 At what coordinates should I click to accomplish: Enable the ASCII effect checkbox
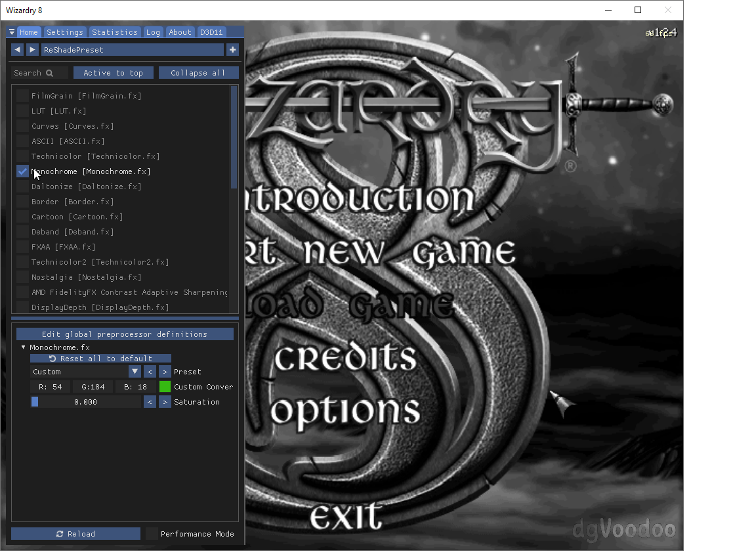tap(22, 141)
